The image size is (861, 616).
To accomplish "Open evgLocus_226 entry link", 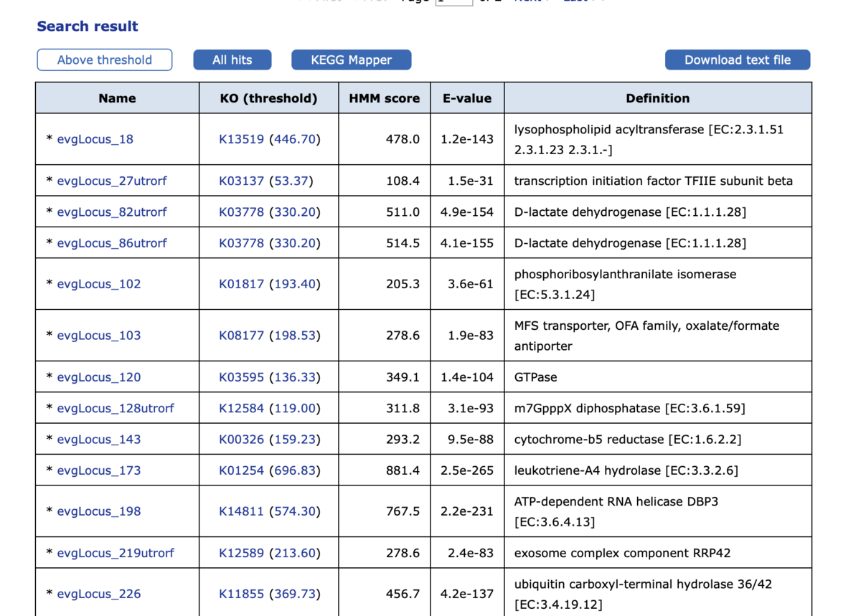I will coord(98,594).
